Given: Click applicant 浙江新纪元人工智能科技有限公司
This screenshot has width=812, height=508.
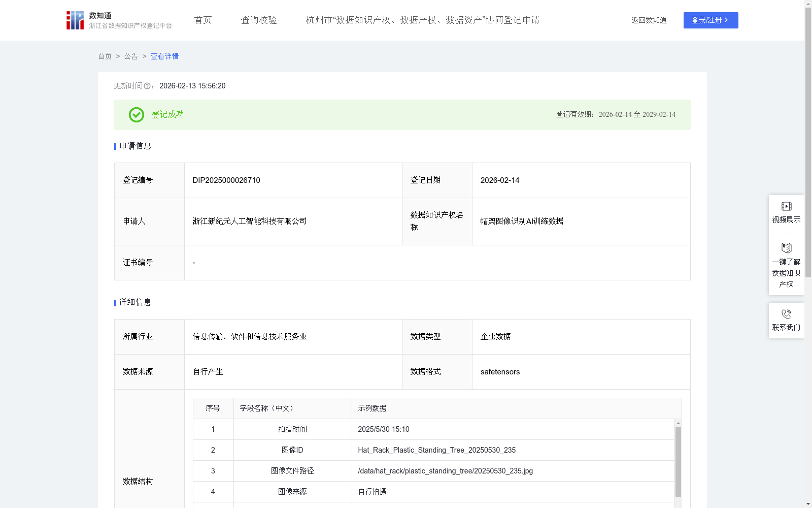Looking at the screenshot, I should point(250,221).
